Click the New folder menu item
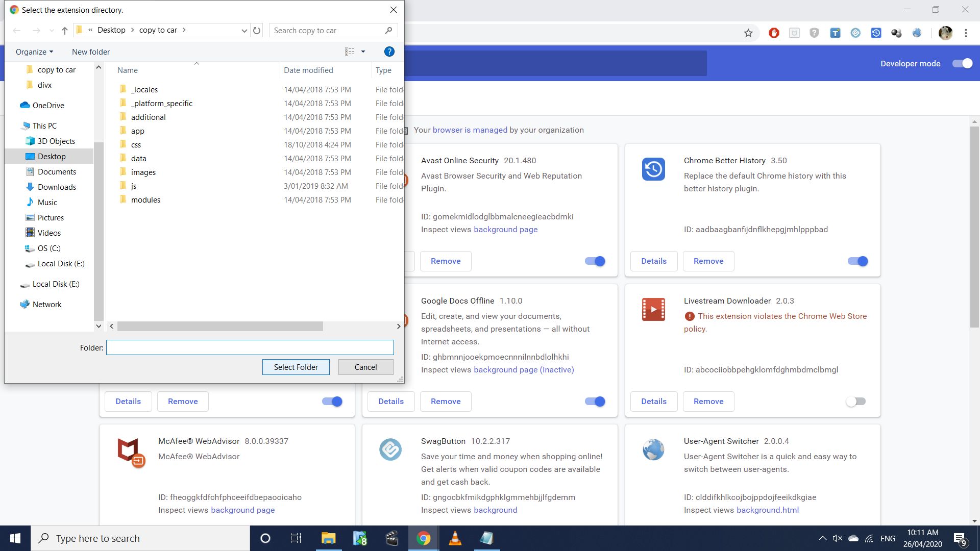The height and width of the screenshot is (551, 980). tap(91, 52)
